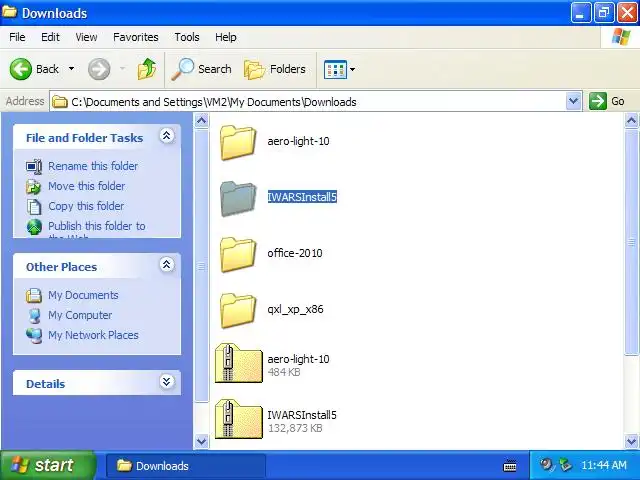Click the Publish folder globe icon
This screenshot has height=480, width=640.
tap(34, 227)
